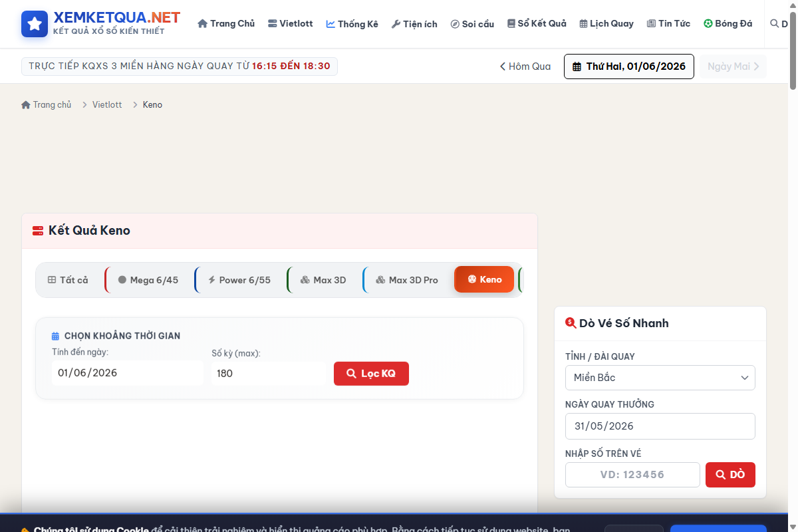The image size is (798, 532).
Task: Select the Keno tab
Action: pos(484,280)
